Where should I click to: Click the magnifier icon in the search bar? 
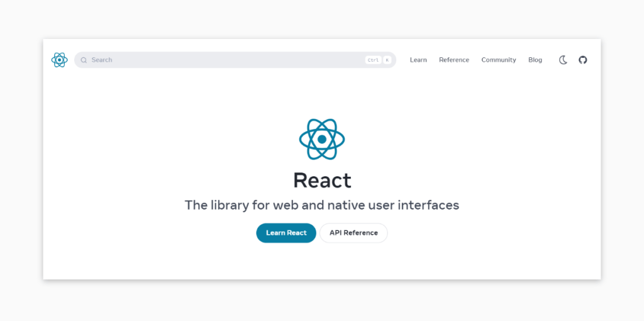click(84, 60)
